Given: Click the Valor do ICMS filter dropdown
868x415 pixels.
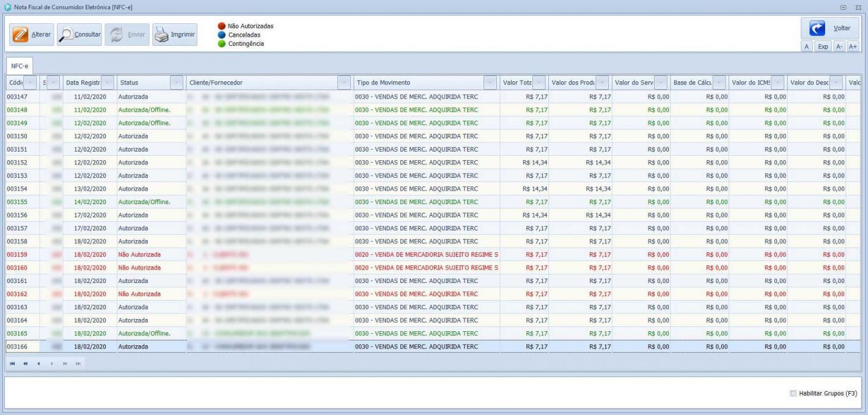Looking at the screenshot, I should 778,83.
